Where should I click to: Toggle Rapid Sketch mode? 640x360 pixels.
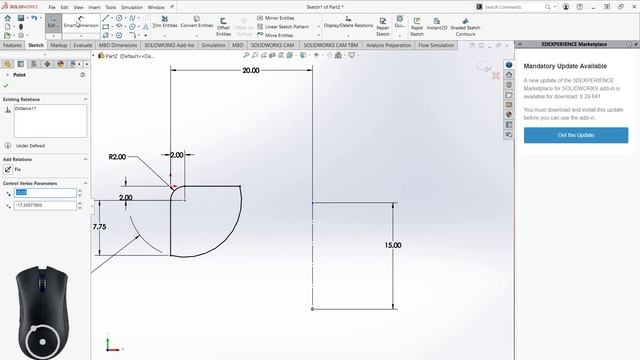(x=417, y=27)
